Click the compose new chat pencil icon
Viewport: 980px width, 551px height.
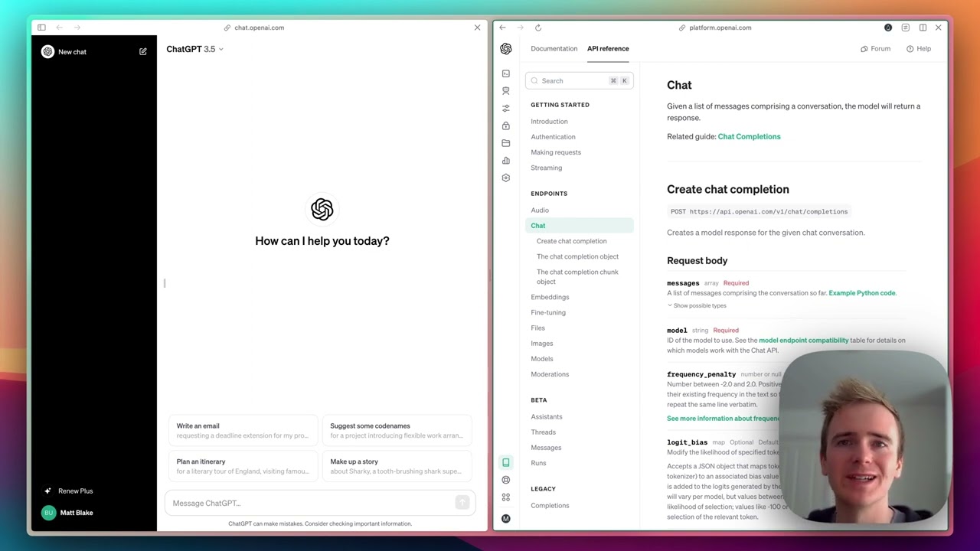point(142,52)
